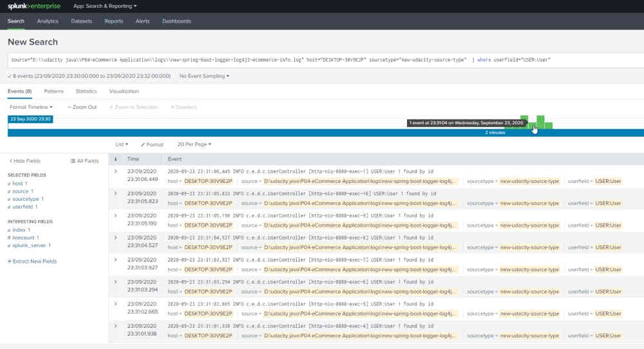Click inside the search query input
The height and width of the screenshot is (349, 644).
tap(325, 60)
